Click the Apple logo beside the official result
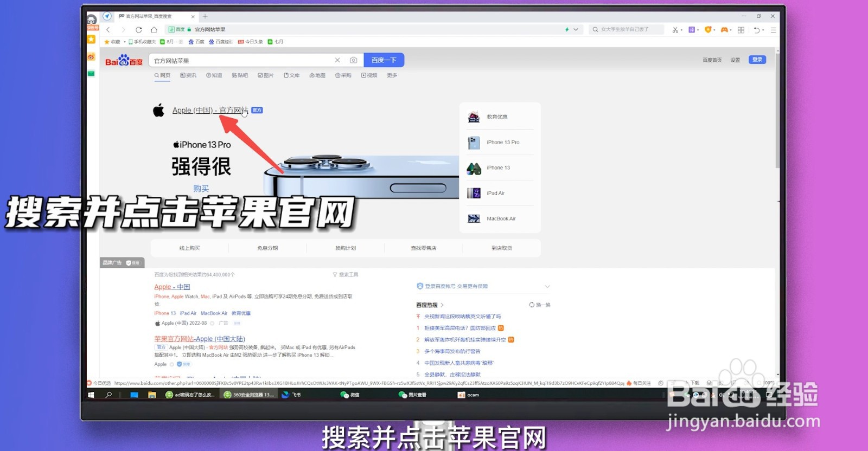The image size is (868, 451). point(158,110)
